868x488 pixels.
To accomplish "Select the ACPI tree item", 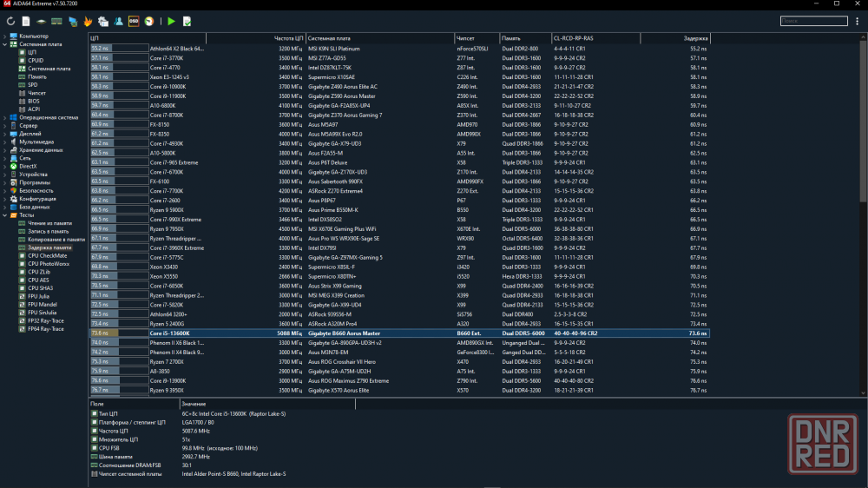I will (x=34, y=109).
